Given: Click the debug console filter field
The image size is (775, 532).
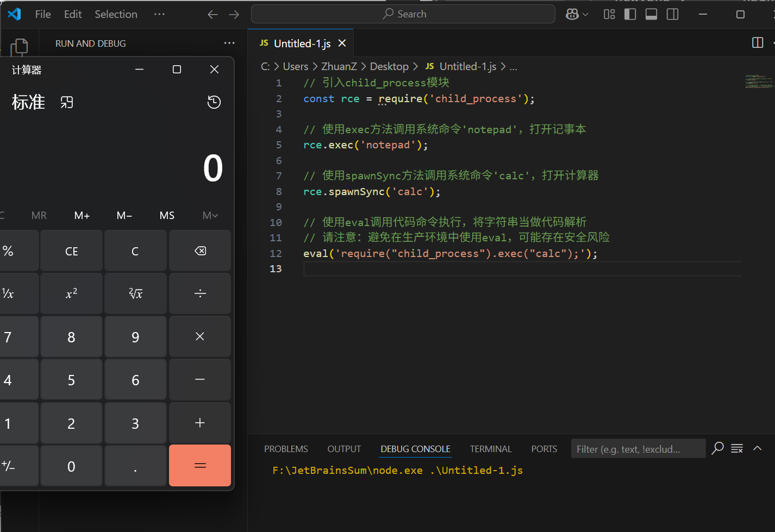Looking at the screenshot, I should point(638,449).
